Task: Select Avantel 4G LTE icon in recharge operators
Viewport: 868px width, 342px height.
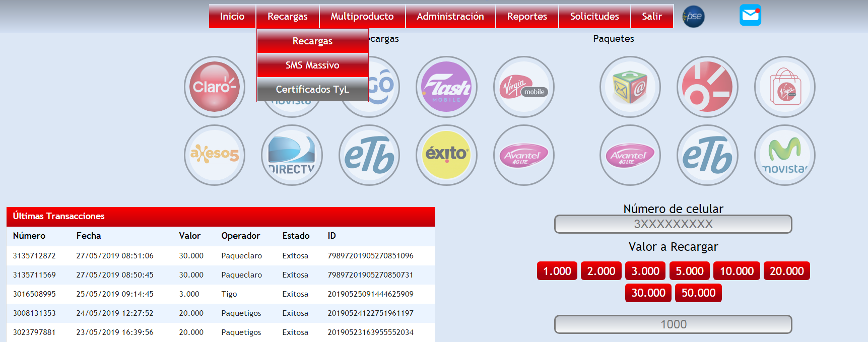Action: pos(524,155)
